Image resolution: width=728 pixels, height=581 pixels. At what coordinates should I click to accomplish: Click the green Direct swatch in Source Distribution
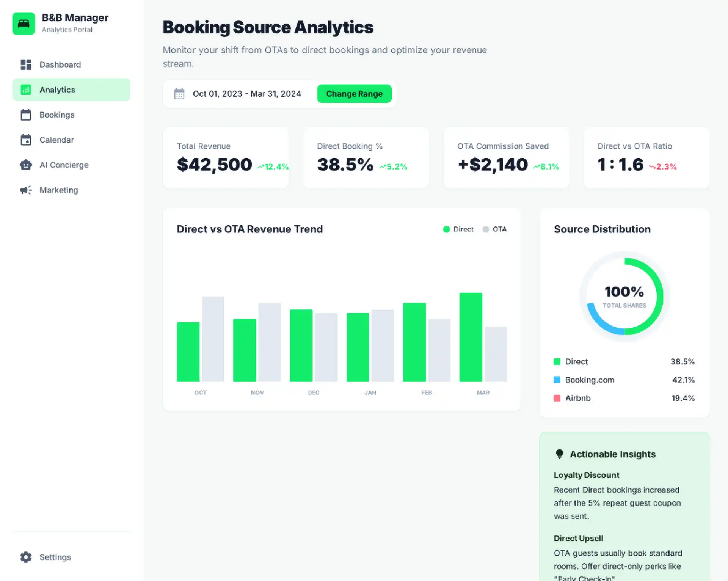tap(557, 362)
